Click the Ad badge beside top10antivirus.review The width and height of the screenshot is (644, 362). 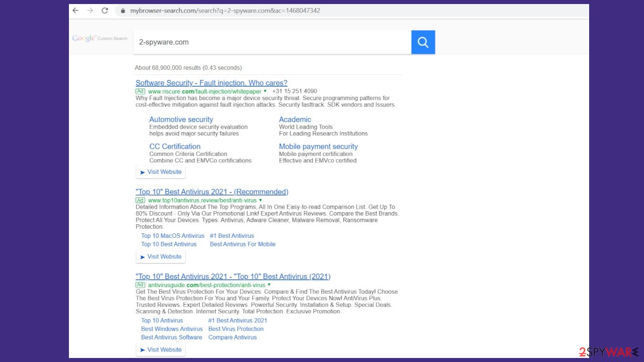point(140,200)
